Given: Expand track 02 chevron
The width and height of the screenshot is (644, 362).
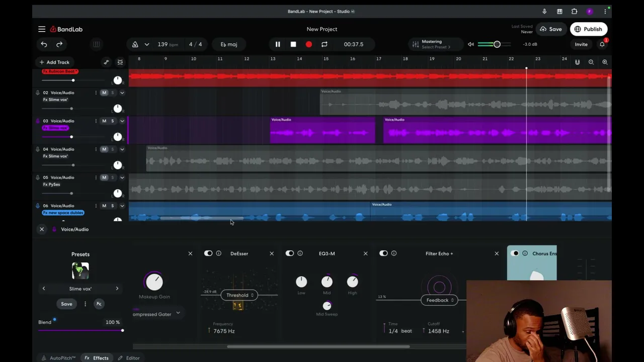Looking at the screenshot, I should click(x=122, y=93).
